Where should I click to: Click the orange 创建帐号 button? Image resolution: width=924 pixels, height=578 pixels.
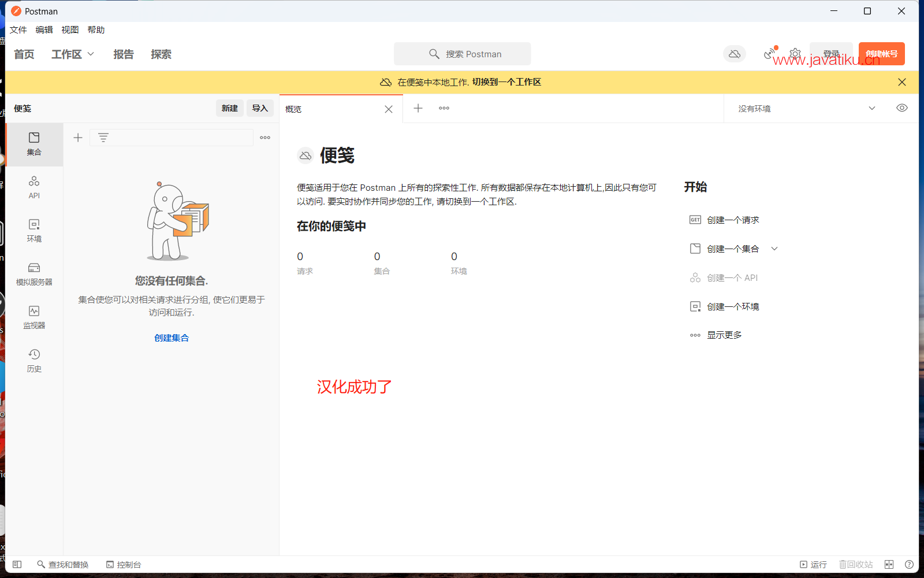coord(881,54)
